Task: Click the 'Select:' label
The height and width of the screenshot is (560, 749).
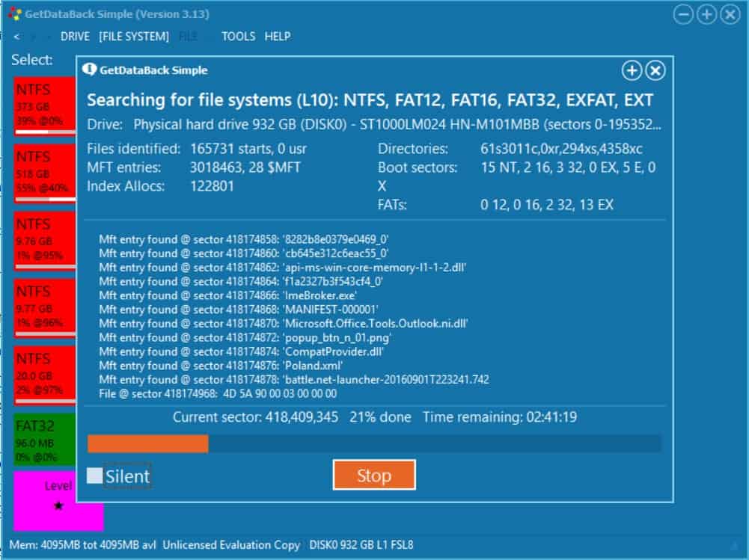Action: pos(32,60)
